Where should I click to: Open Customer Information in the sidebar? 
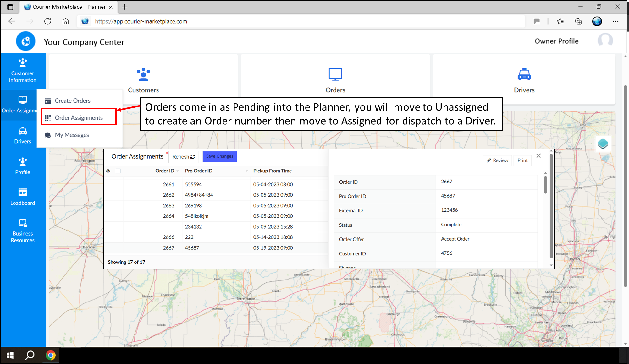pyautogui.click(x=23, y=71)
